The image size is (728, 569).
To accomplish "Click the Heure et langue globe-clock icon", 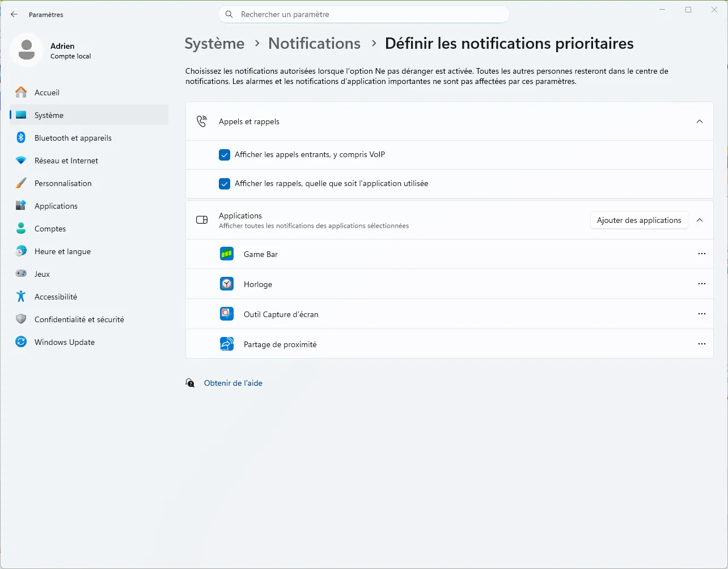I will coord(21,251).
